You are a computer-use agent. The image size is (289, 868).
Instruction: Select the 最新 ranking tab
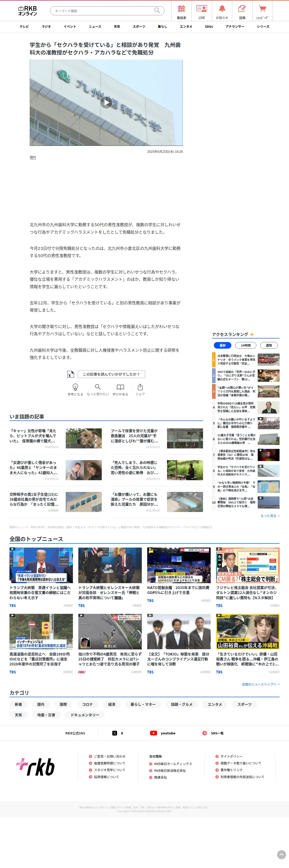[222, 345]
